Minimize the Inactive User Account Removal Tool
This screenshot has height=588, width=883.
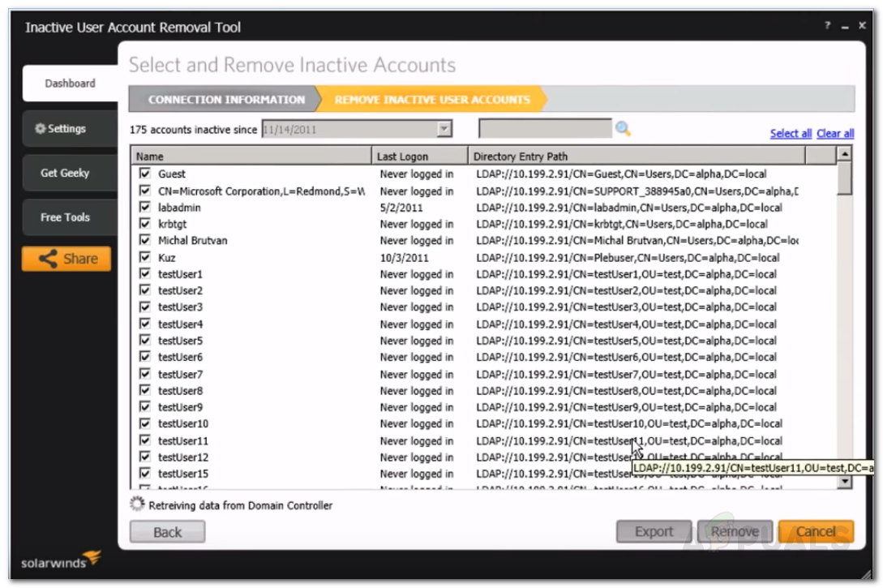pos(844,27)
